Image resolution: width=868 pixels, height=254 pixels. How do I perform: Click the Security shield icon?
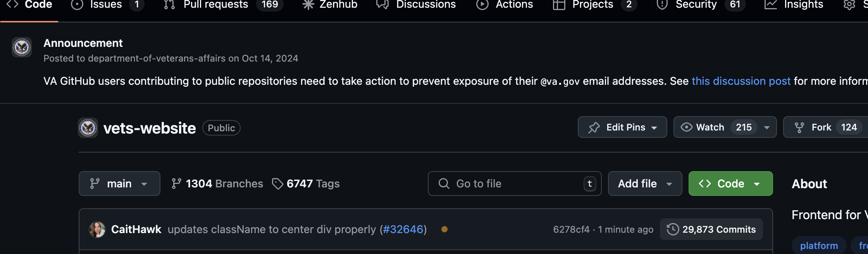pyautogui.click(x=661, y=5)
